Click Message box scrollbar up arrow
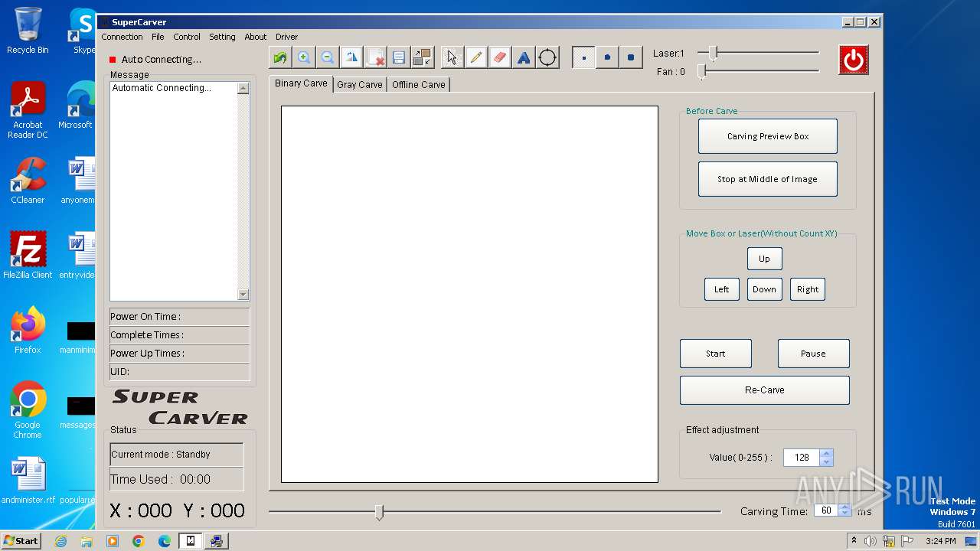Viewport: 980px width, 551px height. pos(243,89)
